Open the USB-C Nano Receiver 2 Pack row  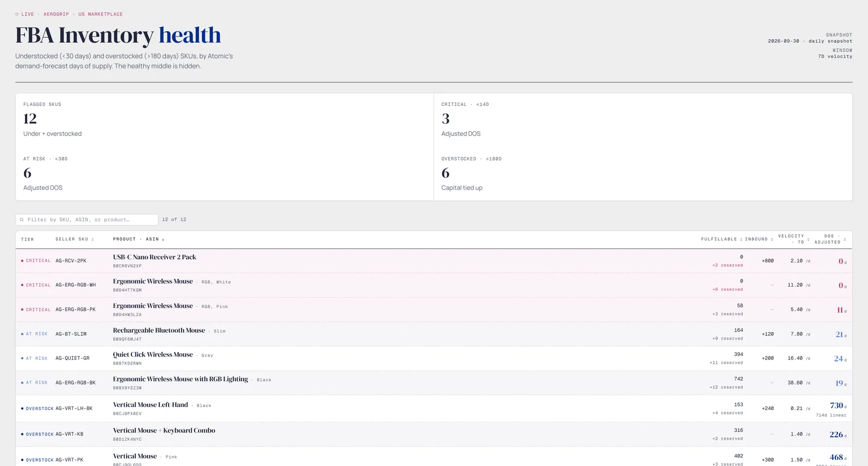(433, 261)
